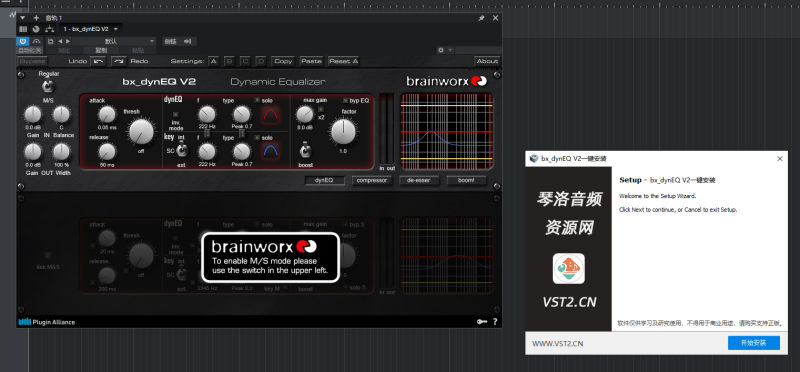
Task: Open the routing icon beside plugin name
Action: 49,29
